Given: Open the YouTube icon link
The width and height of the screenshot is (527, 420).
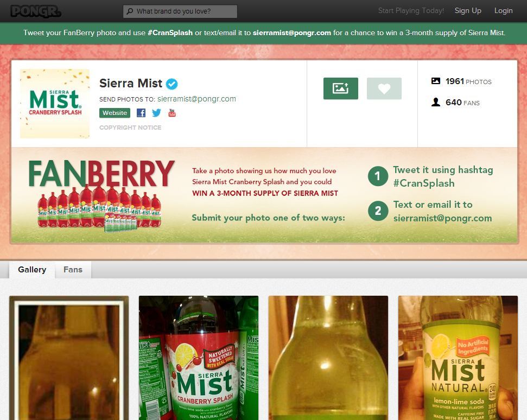Looking at the screenshot, I should (x=172, y=112).
